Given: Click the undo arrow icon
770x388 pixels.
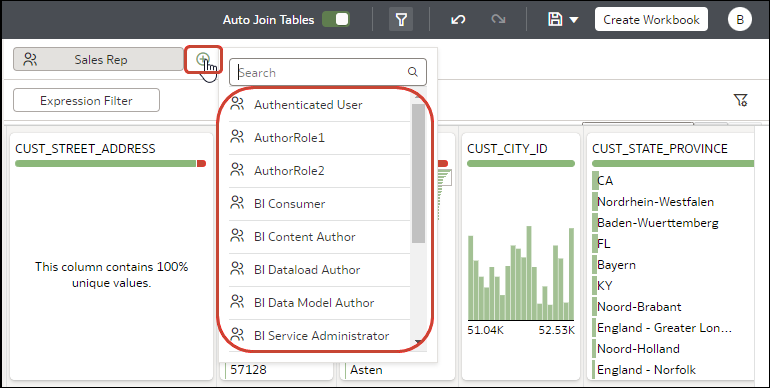Looking at the screenshot, I should pos(458,20).
